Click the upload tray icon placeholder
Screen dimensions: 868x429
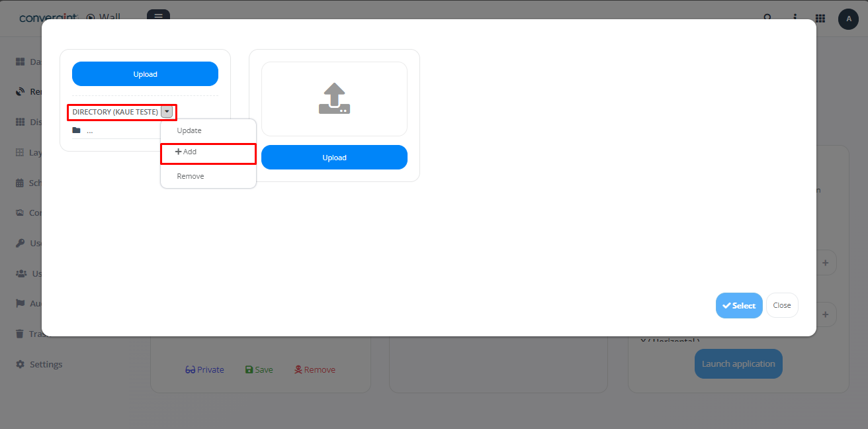point(334,99)
